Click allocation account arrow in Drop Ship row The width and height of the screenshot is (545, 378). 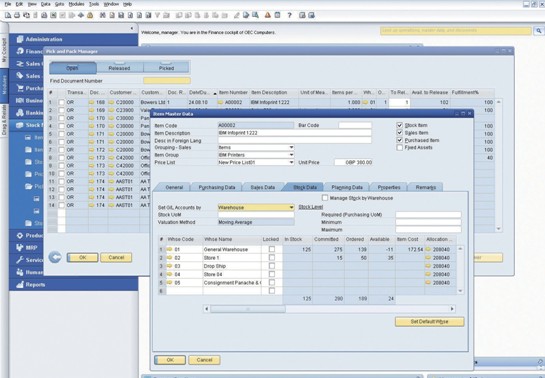(x=428, y=266)
